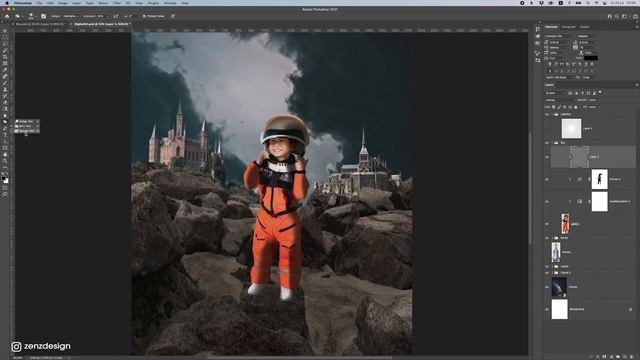Select the Horizontal Type tool

(x=5, y=135)
